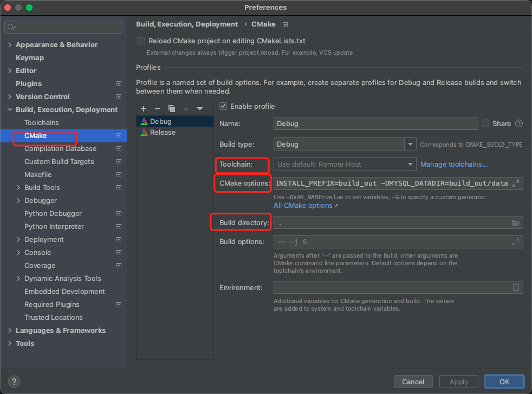
Task: Toggle Reload CMake project on editing checkbox
Action: click(141, 41)
